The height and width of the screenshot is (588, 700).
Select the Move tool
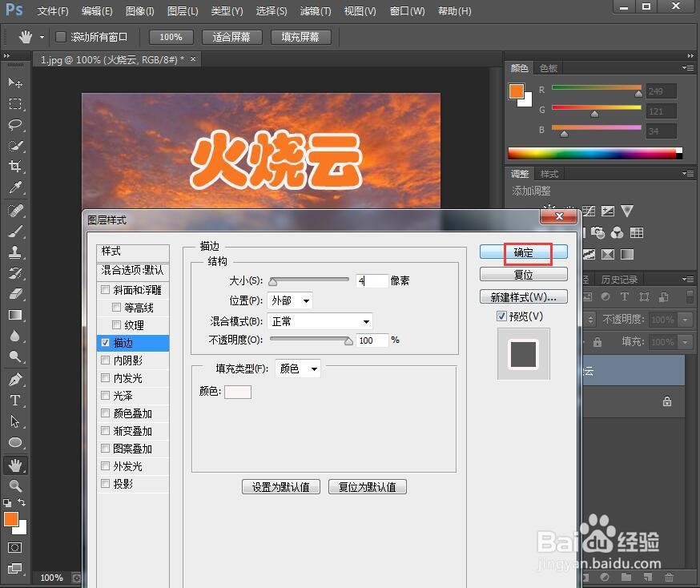[x=15, y=83]
